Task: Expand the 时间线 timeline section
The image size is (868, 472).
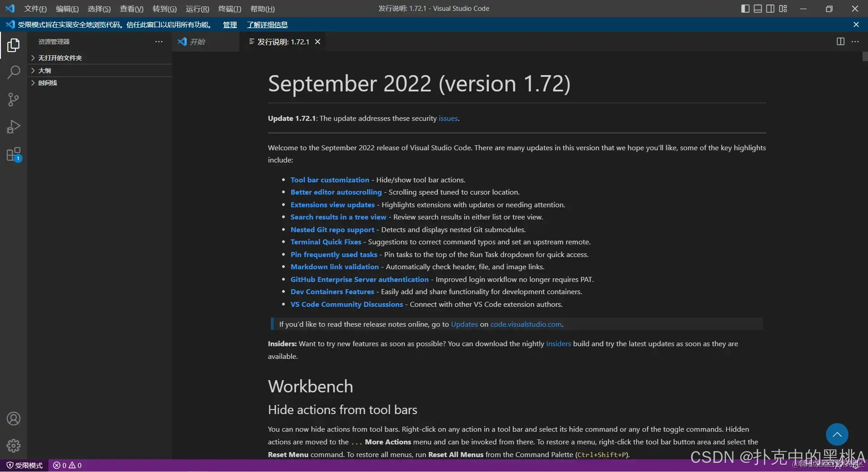Action: pos(99,83)
